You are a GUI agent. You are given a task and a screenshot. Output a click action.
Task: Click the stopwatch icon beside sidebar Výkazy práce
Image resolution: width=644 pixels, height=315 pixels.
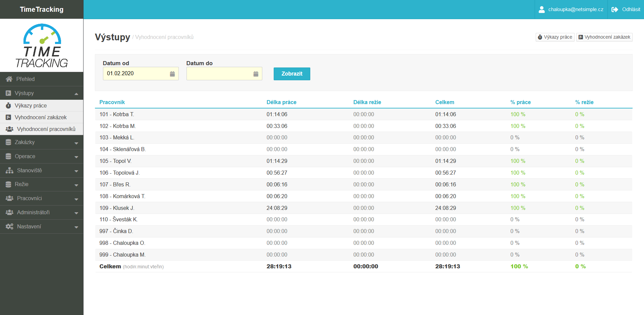pyautogui.click(x=8, y=105)
